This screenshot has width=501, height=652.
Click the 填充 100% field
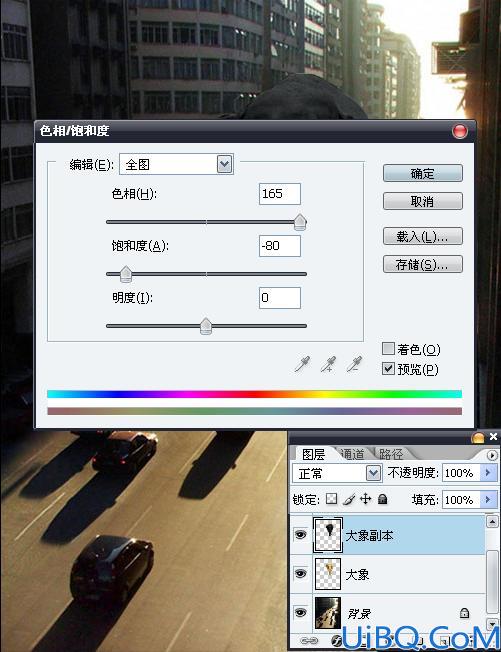tap(461, 499)
